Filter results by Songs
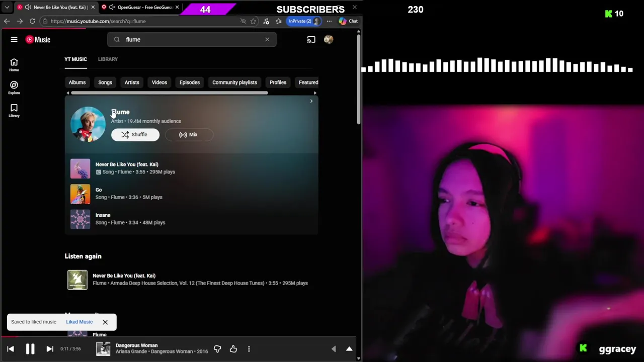 pyautogui.click(x=105, y=82)
